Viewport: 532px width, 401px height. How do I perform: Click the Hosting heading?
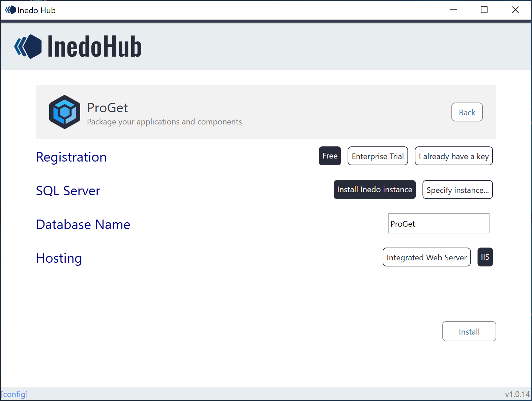tap(59, 258)
